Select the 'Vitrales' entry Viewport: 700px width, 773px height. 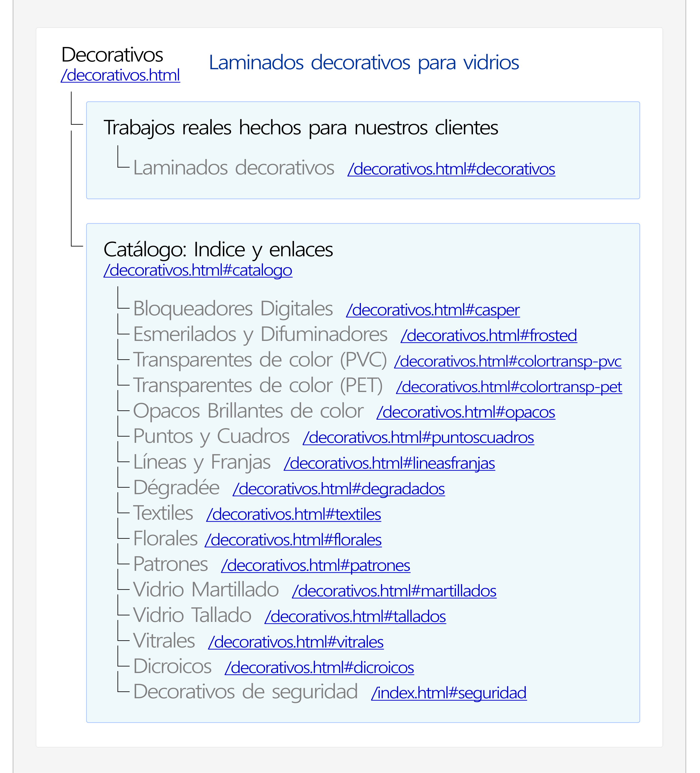[x=164, y=641]
